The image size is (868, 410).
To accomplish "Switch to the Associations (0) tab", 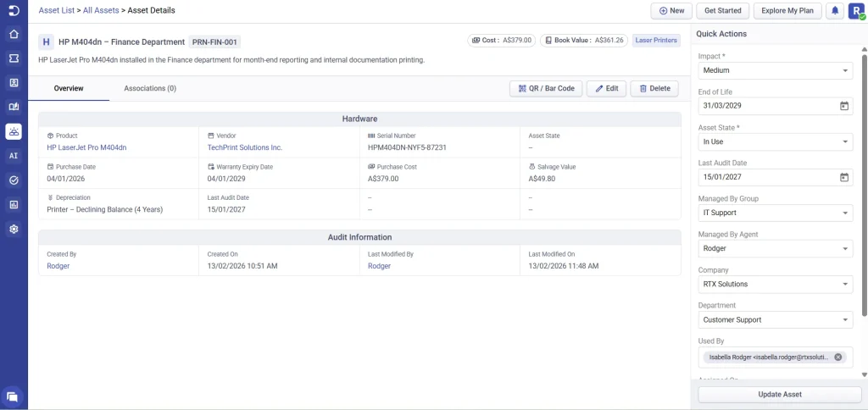I will pyautogui.click(x=150, y=88).
